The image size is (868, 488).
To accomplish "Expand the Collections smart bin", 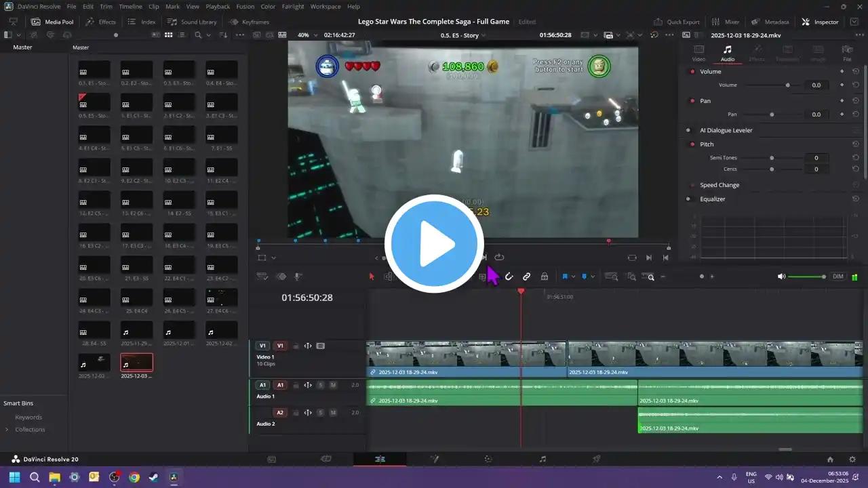I will click(x=7, y=430).
